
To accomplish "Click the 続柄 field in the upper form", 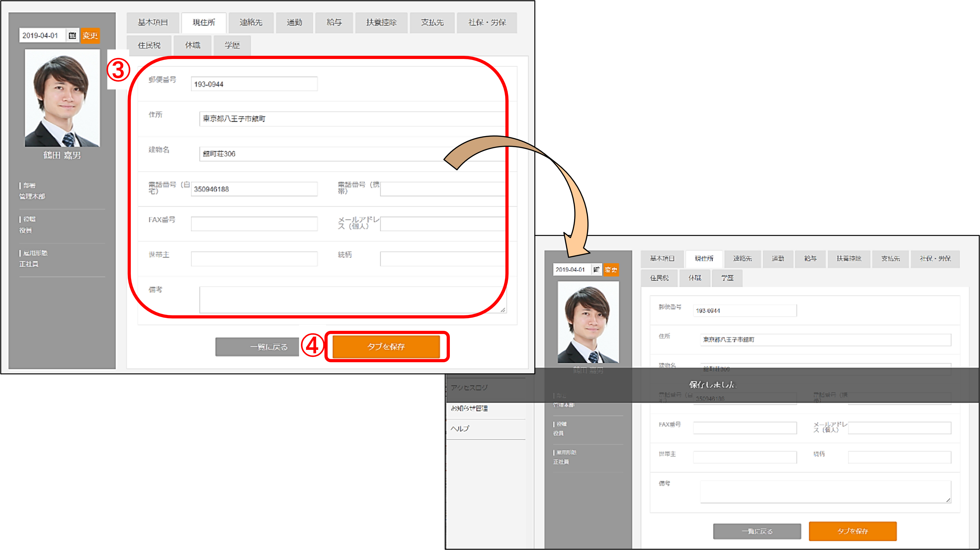I will (x=443, y=259).
